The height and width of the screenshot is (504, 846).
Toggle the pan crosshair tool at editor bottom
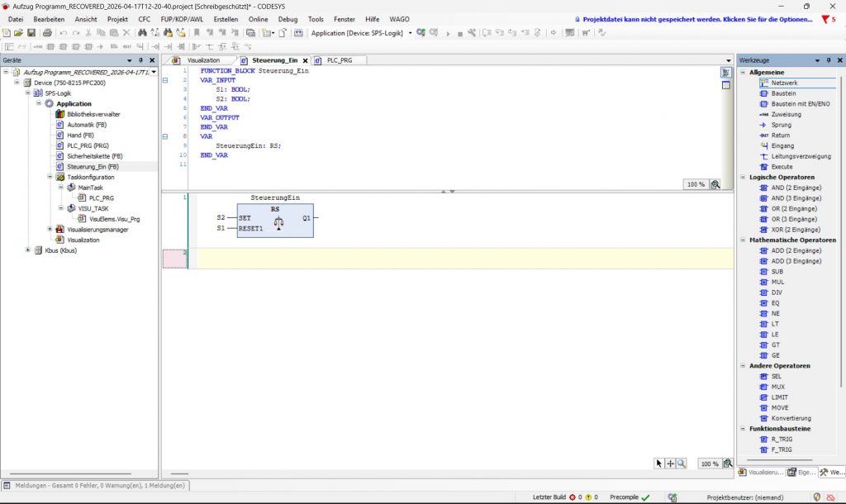tap(670, 464)
